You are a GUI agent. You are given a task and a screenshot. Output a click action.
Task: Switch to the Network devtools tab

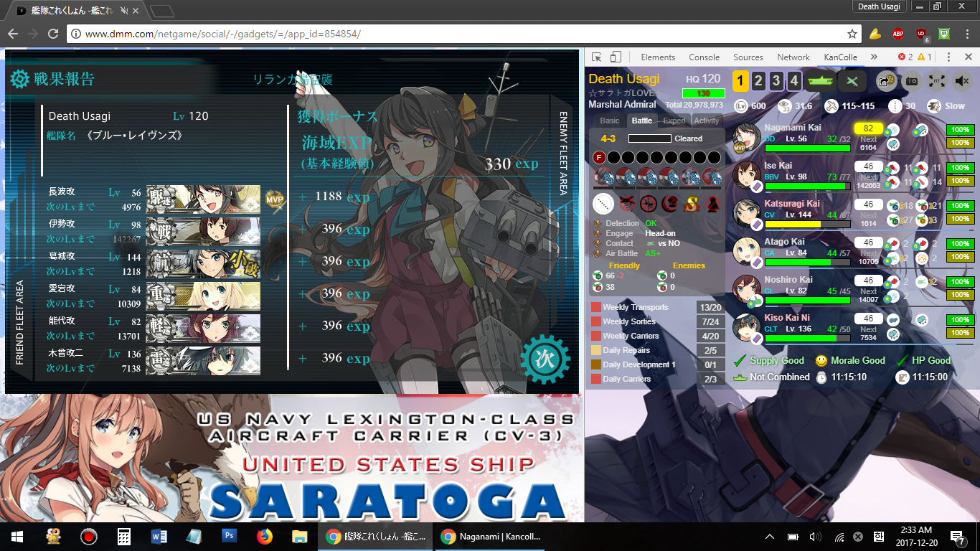coord(793,57)
